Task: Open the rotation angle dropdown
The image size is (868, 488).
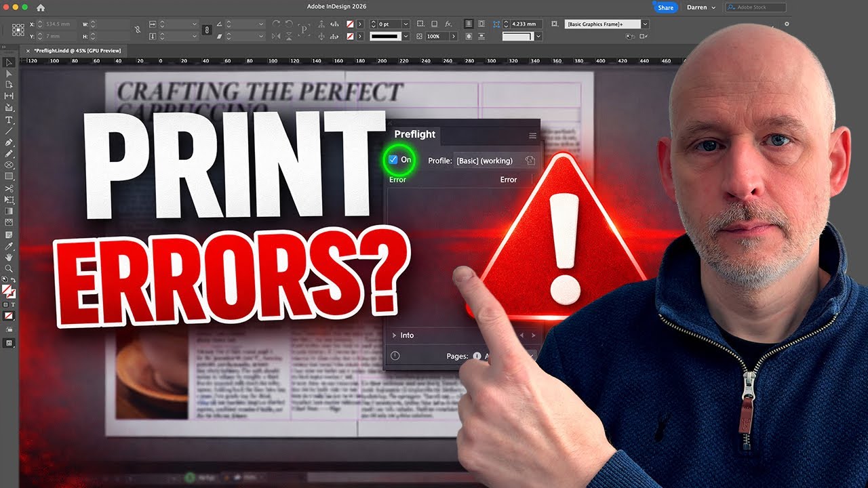Action: (x=260, y=24)
